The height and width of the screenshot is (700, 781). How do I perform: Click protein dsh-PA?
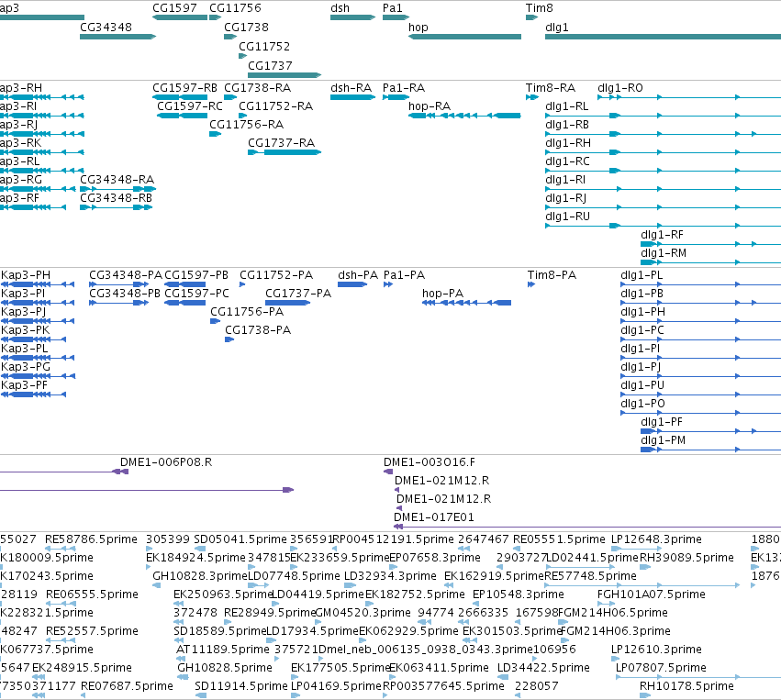[x=352, y=284]
